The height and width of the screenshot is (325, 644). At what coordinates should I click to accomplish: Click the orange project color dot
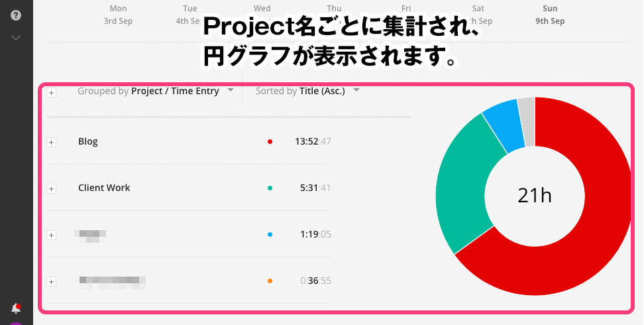270,281
